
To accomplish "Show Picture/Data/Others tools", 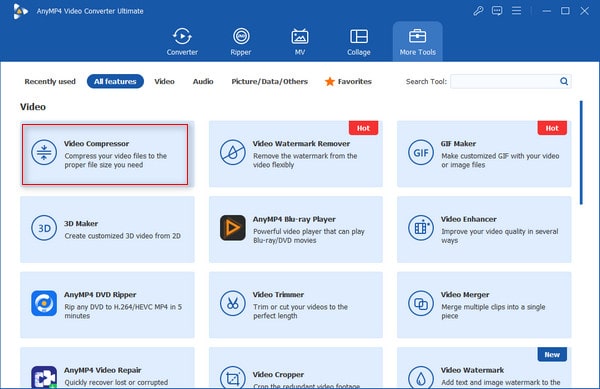I will coord(269,81).
